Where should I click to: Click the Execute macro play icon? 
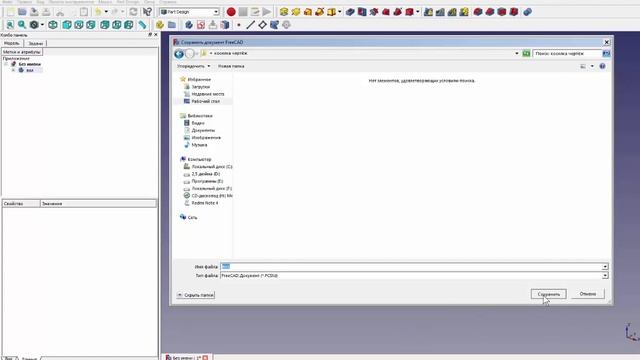267,12
